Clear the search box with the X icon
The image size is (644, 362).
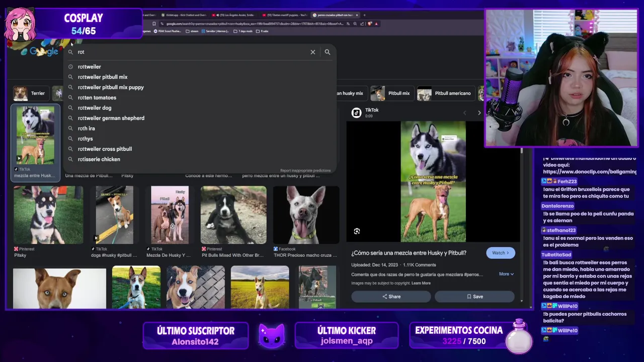(x=312, y=52)
